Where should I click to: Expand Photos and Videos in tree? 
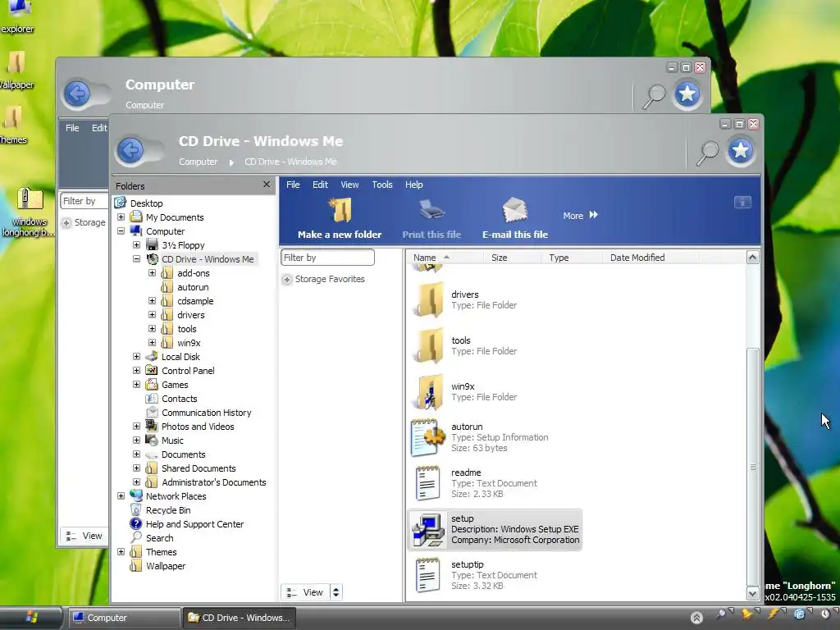pyautogui.click(x=137, y=427)
